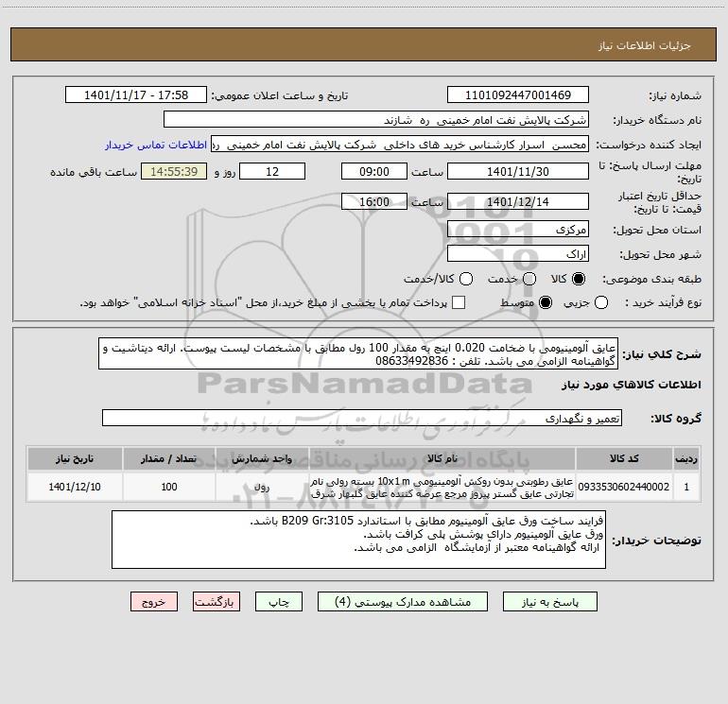
Task: Click the unit cell رول
Action: pos(262,487)
